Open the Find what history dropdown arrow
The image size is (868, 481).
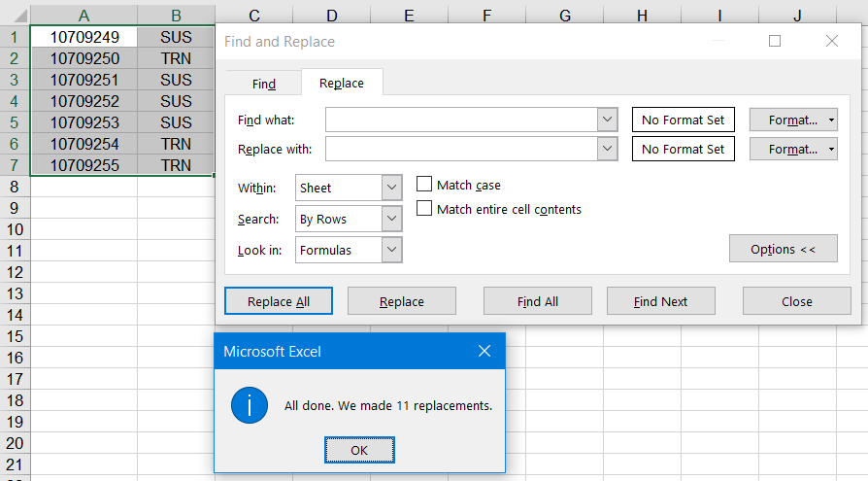(607, 120)
